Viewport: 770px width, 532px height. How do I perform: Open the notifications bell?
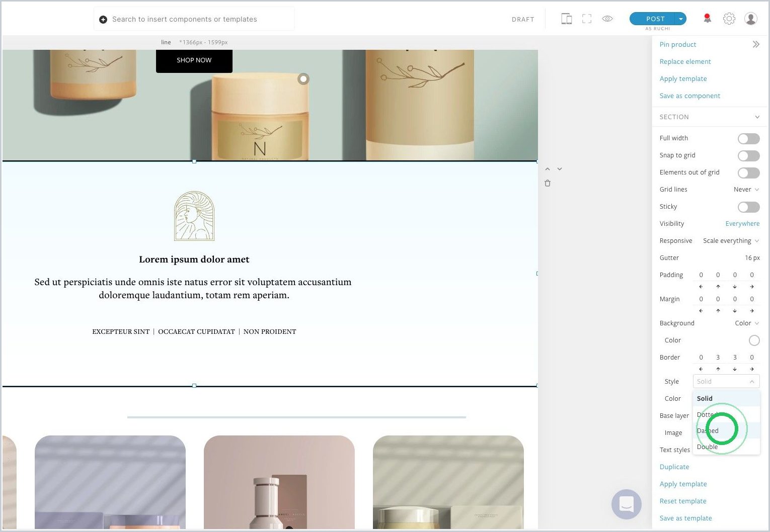click(707, 19)
